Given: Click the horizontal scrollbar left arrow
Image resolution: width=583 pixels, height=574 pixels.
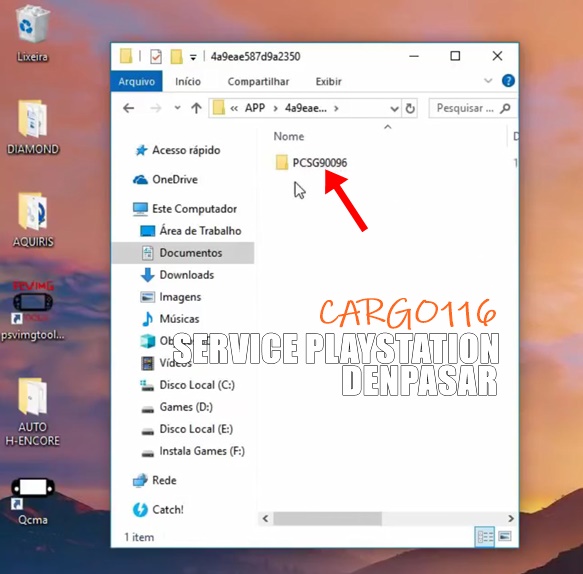Looking at the screenshot, I should [265, 518].
